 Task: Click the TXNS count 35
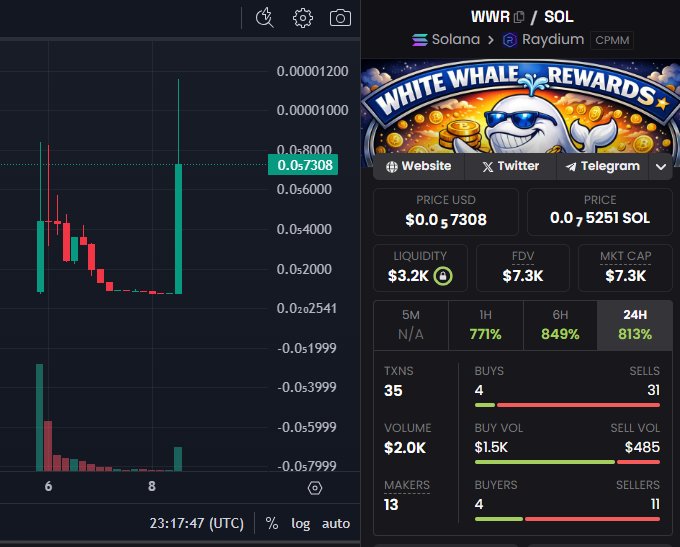point(393,390)
